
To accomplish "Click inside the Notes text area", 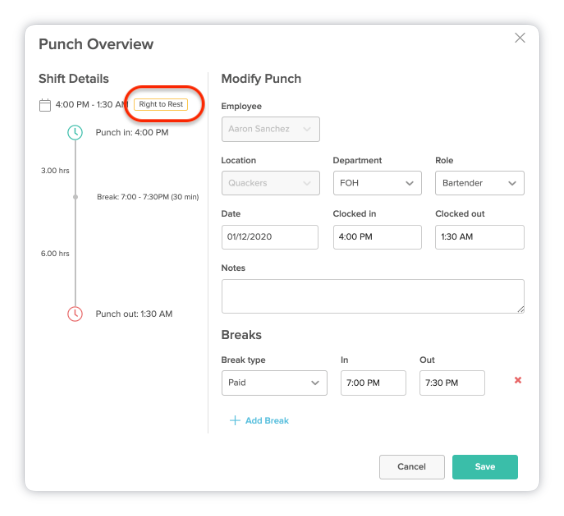I will pyautogui.click(x=373, y=296).
